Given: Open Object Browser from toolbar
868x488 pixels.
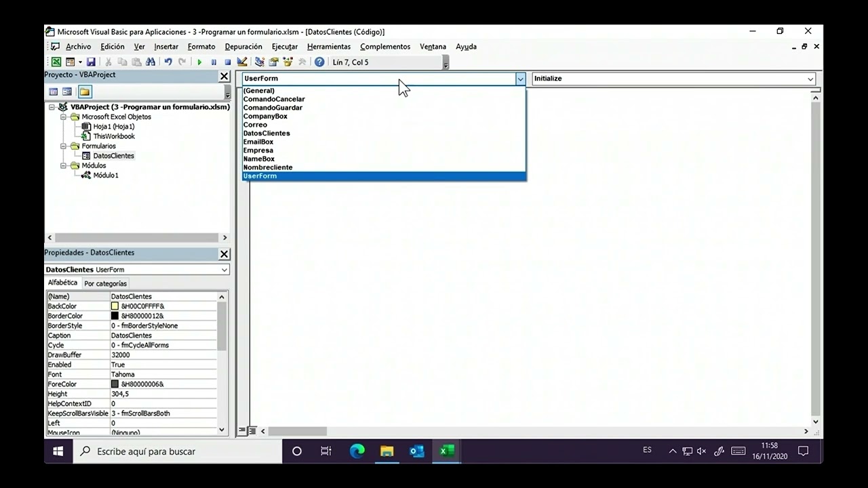Looking at the screenshot, I should 288,62.
